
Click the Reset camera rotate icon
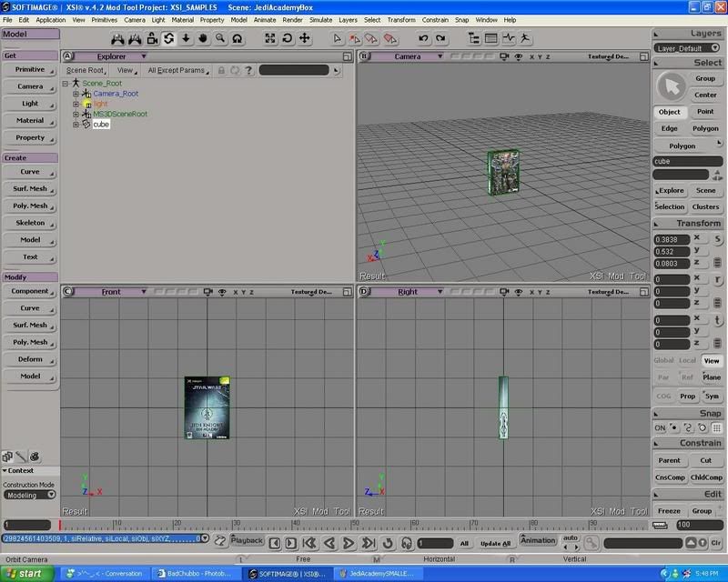pos(287,38)
